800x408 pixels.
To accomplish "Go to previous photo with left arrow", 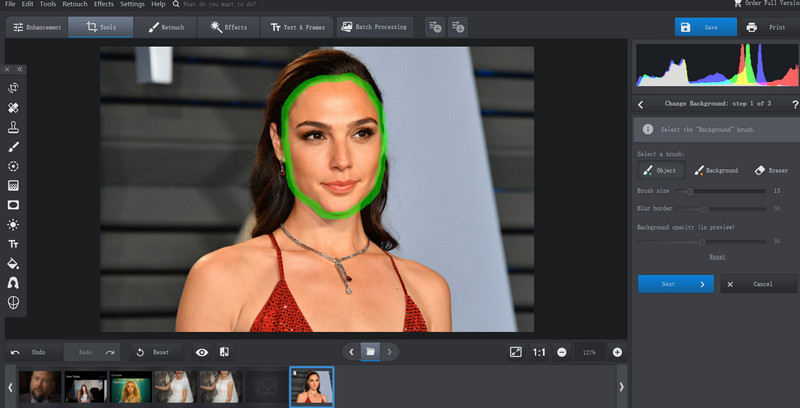I will (351, 352).
